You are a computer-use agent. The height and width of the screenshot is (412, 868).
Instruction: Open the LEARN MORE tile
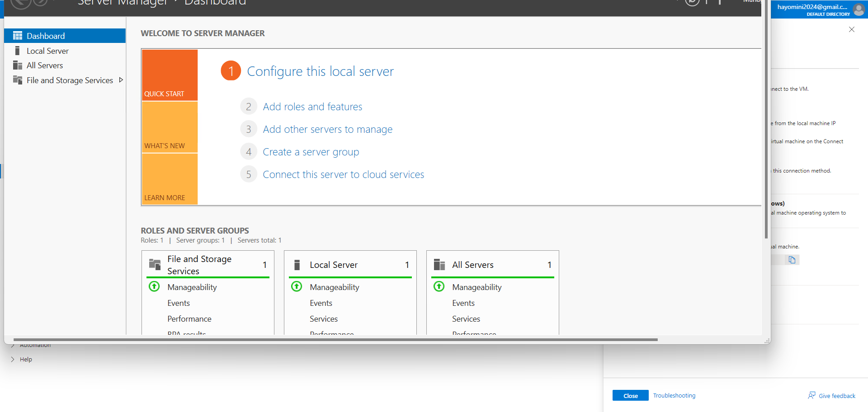[170, 179]
